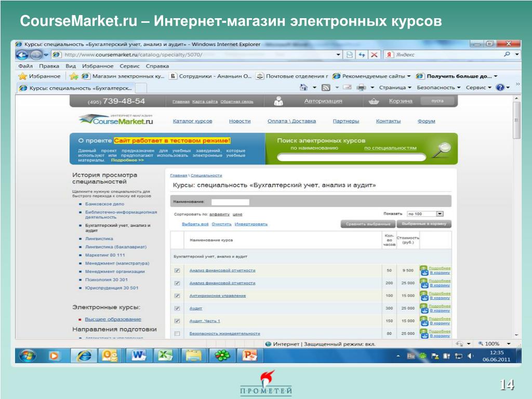
Task: Click the browser Back arrow button
Action: (22, 55)
